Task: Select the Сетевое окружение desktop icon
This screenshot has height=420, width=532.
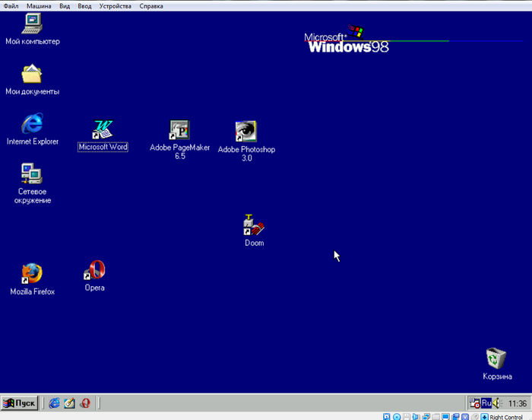Action: click(x=32, y=183)
